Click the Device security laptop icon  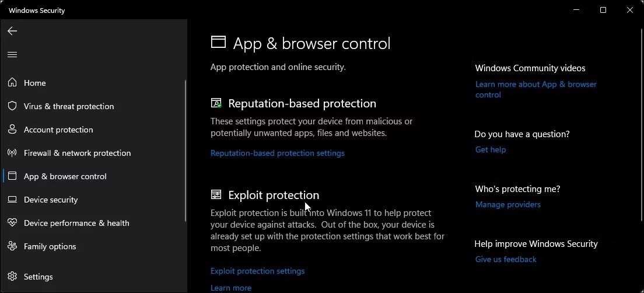coord(12,200)
